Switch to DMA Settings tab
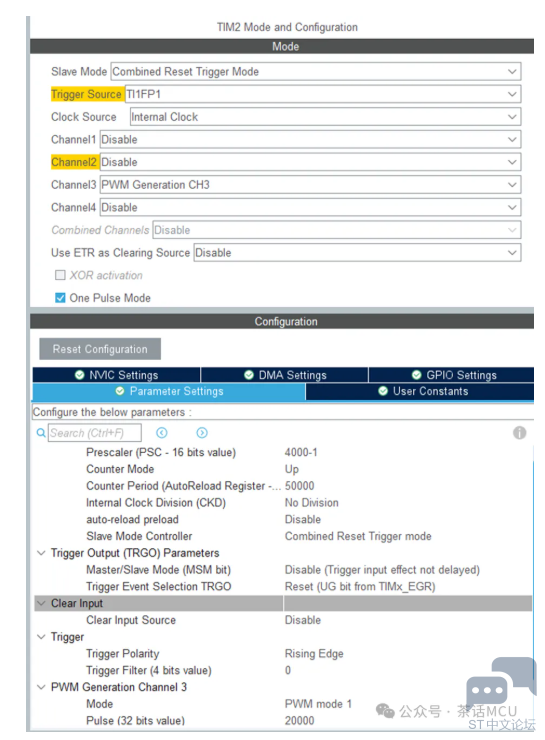This screenshot has height=740, width=545. pyautogui.click(x=285, y=375)
